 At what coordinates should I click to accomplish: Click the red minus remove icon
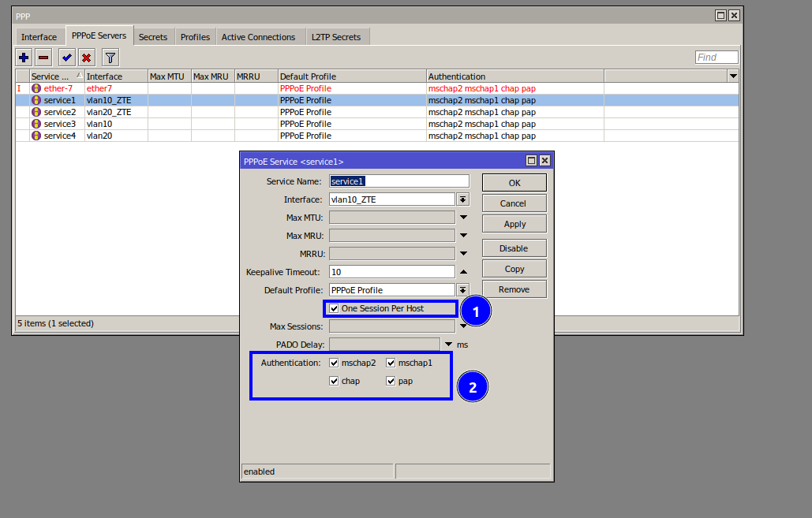pos(44,58)
